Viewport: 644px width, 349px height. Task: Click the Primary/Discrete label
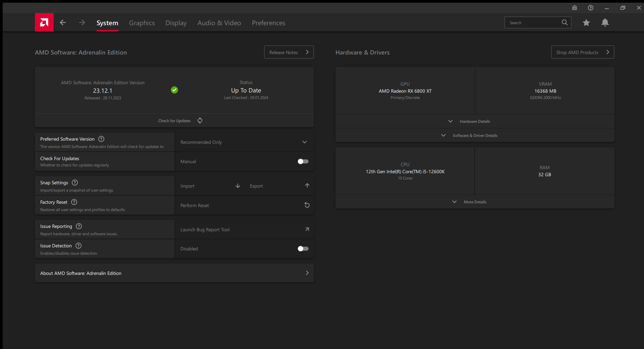pos(405,98)
